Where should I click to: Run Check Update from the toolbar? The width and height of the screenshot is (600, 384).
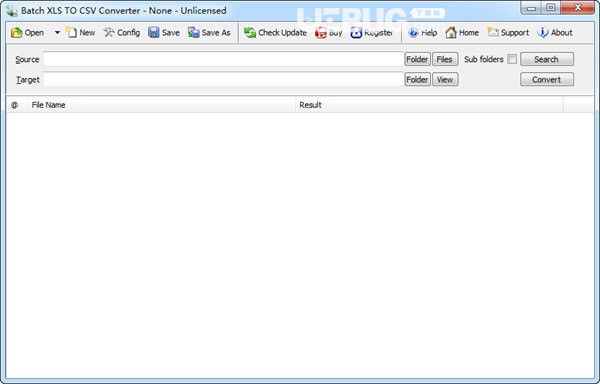[276, 33]
